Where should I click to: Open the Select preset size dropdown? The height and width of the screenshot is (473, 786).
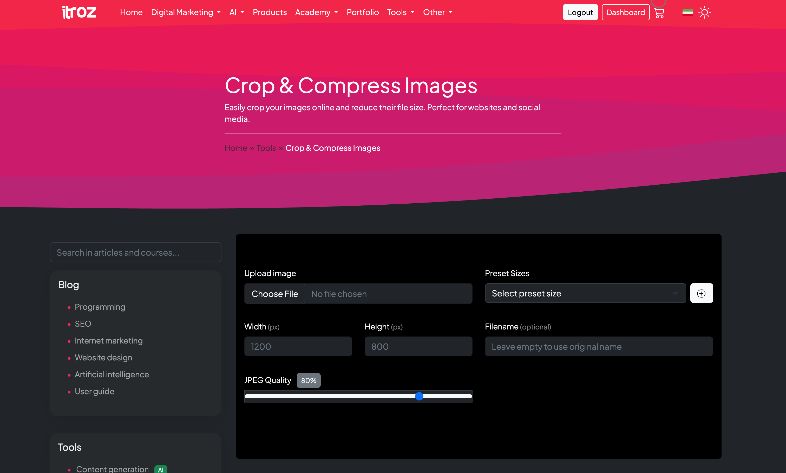pyautogui.click(x=585, y=294)
